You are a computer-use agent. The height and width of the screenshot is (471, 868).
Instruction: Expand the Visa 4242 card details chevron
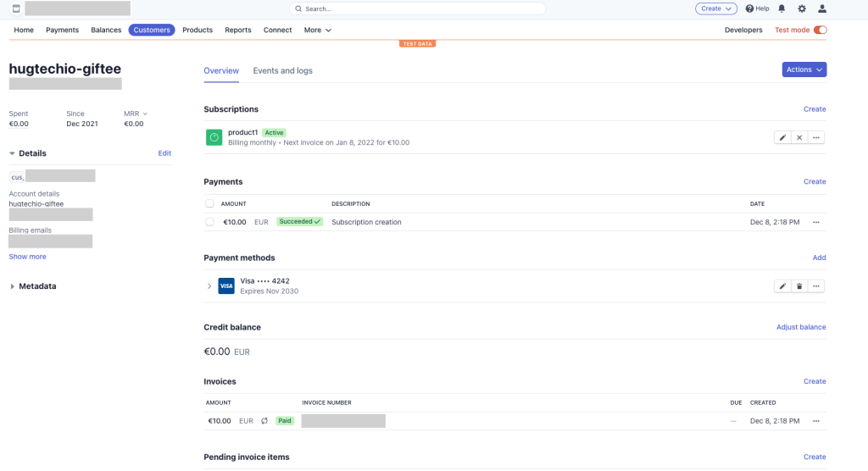coord(209,286)
